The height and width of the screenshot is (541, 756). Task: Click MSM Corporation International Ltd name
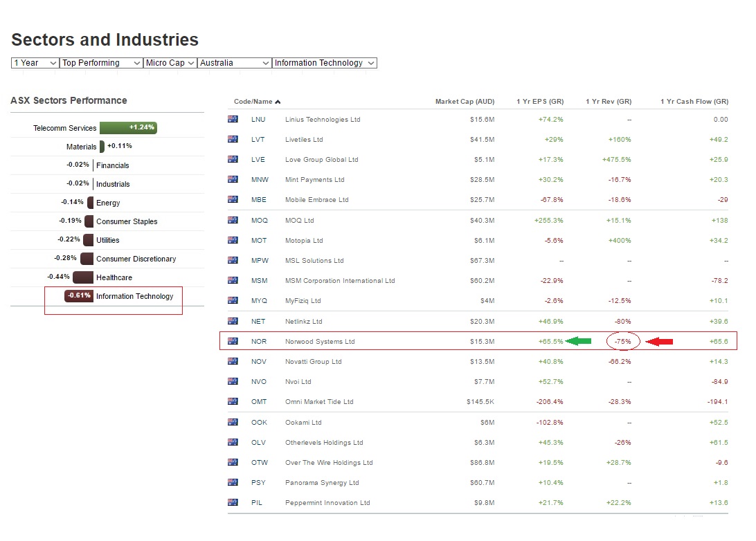[x=340, y=281]
